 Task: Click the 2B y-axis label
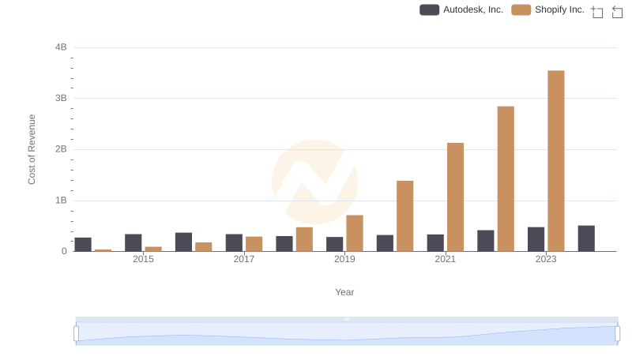pyautogui.click(x=61, y=149)
